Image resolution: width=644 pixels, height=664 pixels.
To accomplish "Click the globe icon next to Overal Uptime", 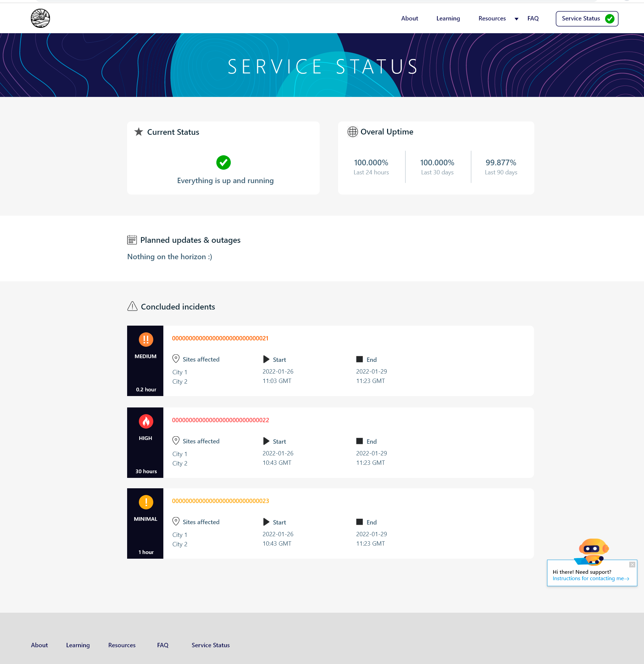I will coord(352,132).
